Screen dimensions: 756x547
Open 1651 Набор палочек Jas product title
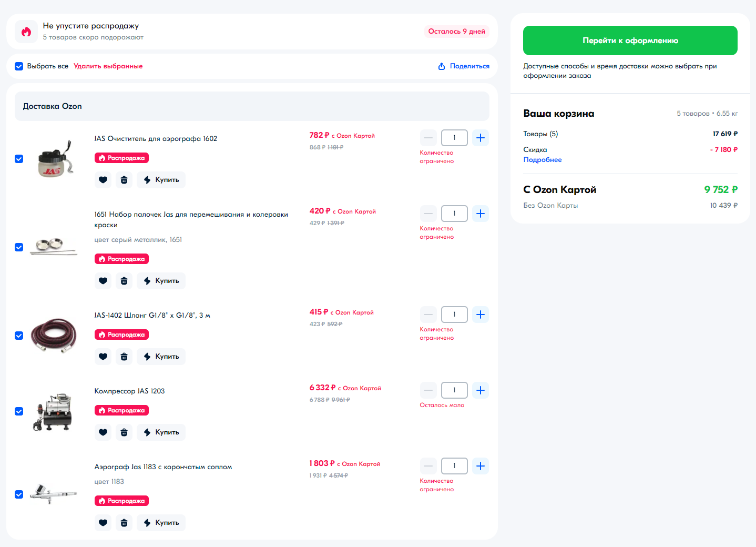pyautogui.click(x=191, y=220)
